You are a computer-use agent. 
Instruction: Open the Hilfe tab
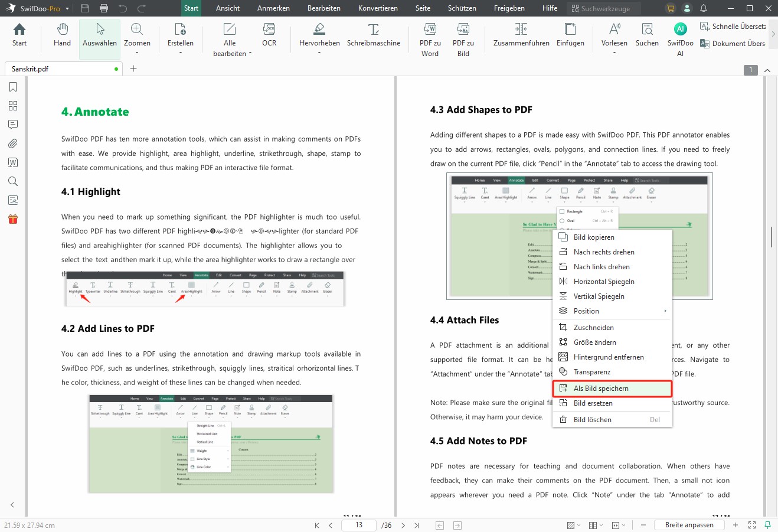point(550,8)
